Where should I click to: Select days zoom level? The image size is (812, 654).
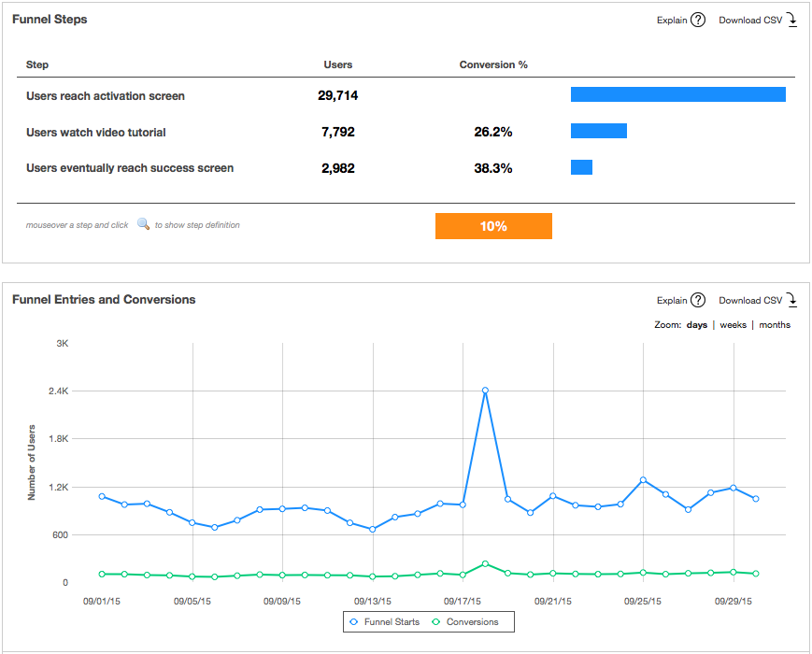(x=696, y=325)
